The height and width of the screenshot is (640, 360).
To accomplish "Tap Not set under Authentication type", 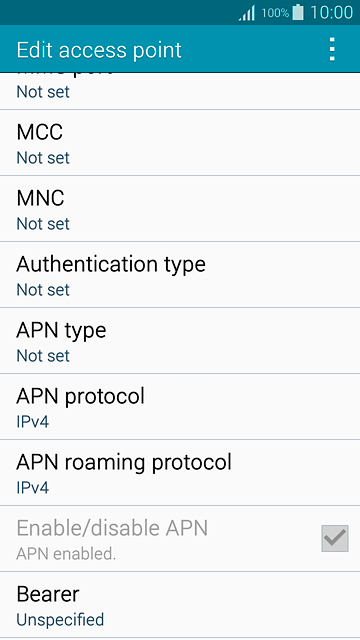I will 43,290.
